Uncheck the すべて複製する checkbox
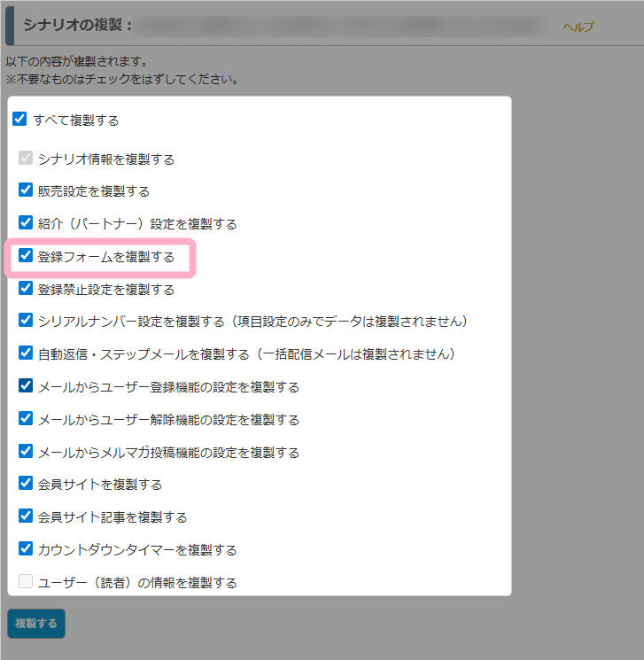644x660 pixels. pyautogui.click(x=19, y=120)
